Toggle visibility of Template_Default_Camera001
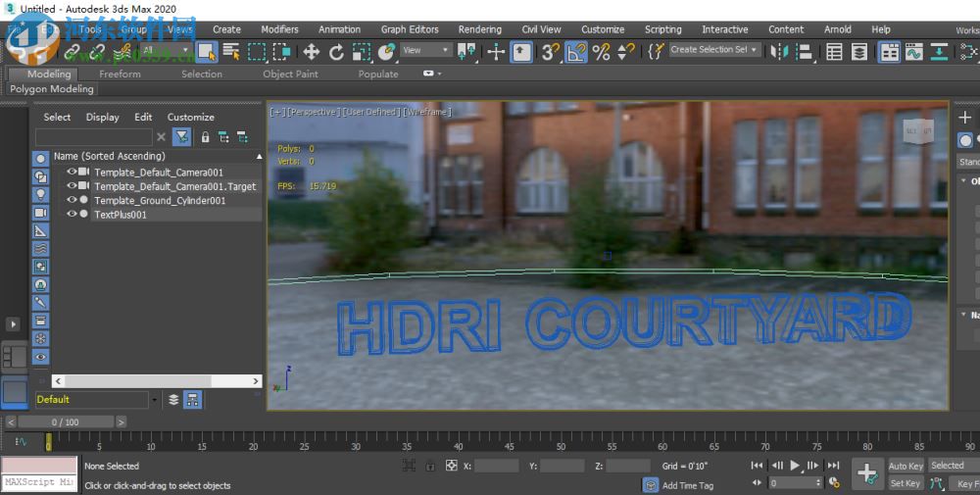This screenshot has height=495, width=980. 72,172
